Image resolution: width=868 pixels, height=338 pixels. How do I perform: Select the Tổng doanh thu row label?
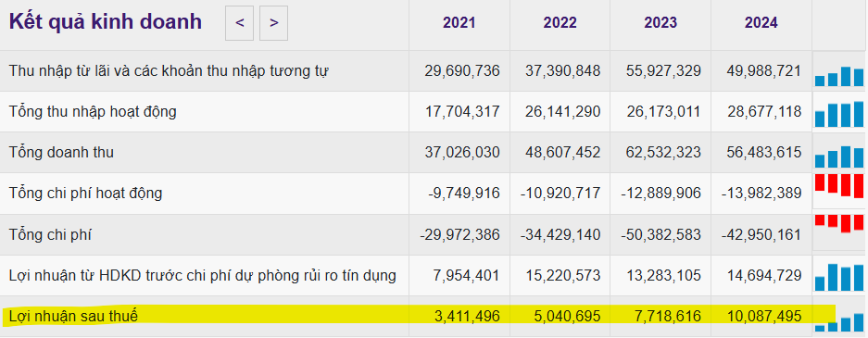pos(61,152)
